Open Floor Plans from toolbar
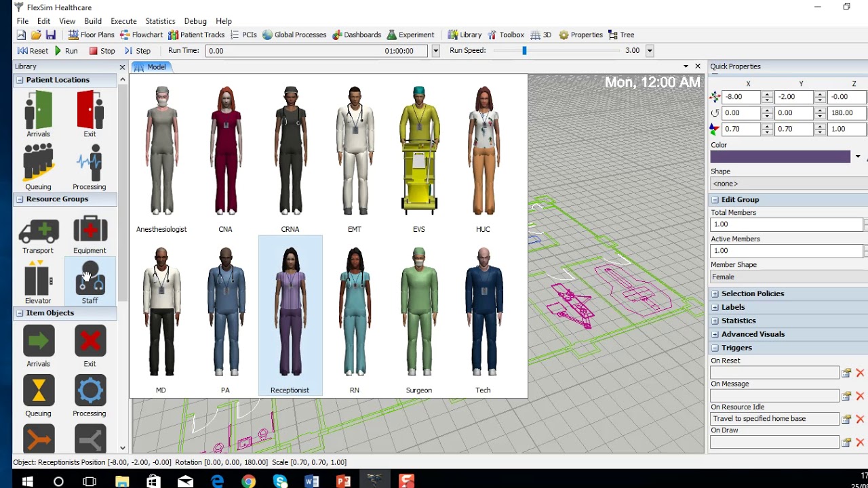Viewport: 868px width, 488px height. pyautogui.click(x=91, y=35)
